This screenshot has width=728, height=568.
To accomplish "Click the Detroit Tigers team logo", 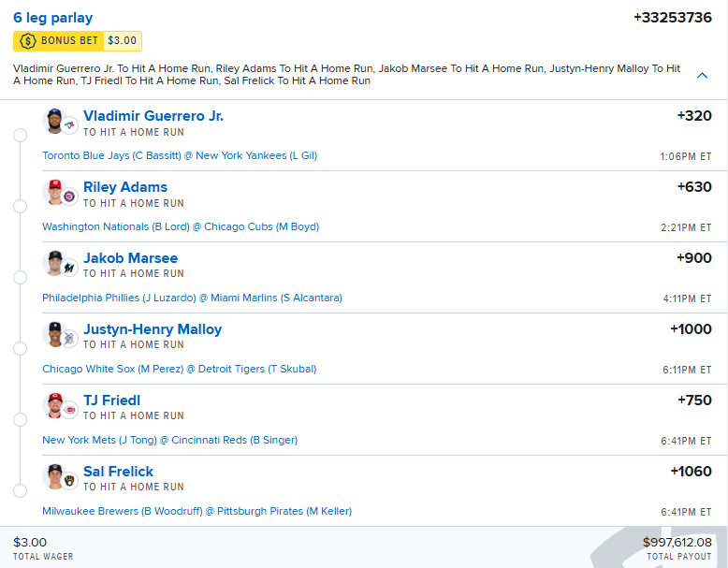I will click(x=69, y=339).
